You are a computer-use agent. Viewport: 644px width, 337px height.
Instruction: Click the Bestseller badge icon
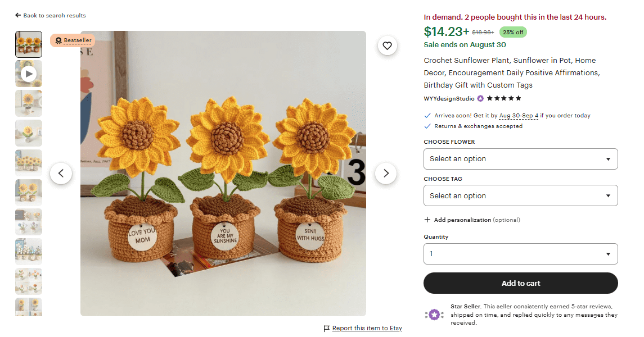58,40
